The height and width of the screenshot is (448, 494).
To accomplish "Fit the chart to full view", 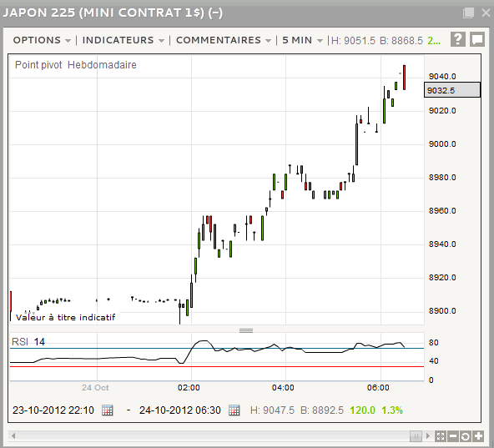I will 441,436.
